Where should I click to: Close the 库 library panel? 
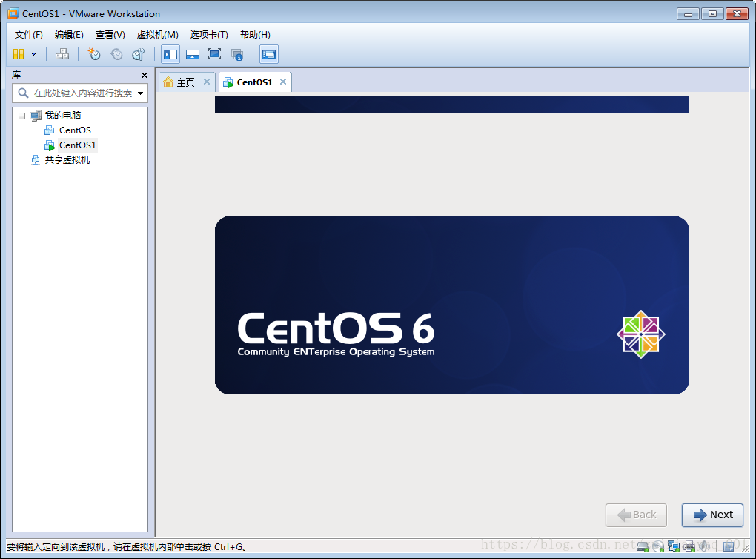coord(145,75)
